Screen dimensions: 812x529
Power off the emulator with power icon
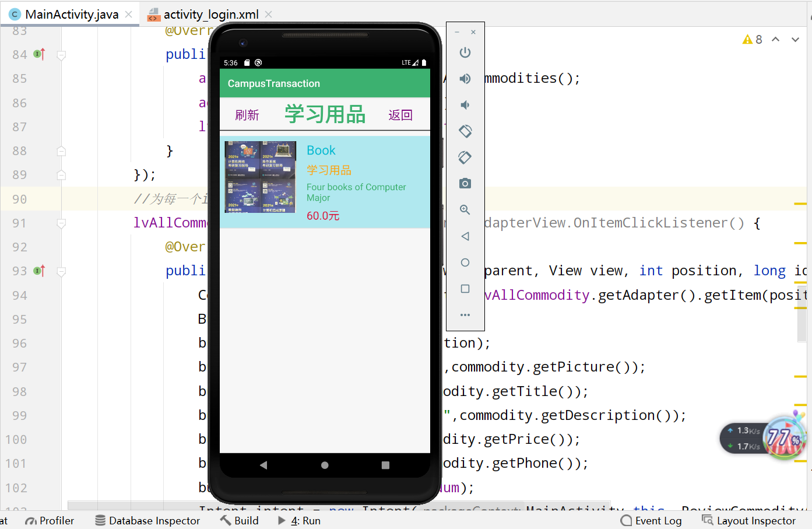tap(465, 52)
